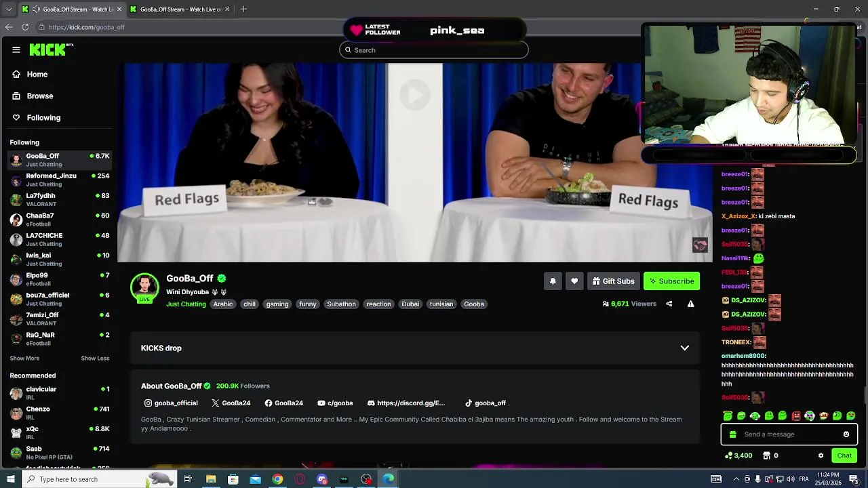The image size is (868, 488).
Task: Pick the red angry emote in quick emotes
Action: click(x=796, y=415)
